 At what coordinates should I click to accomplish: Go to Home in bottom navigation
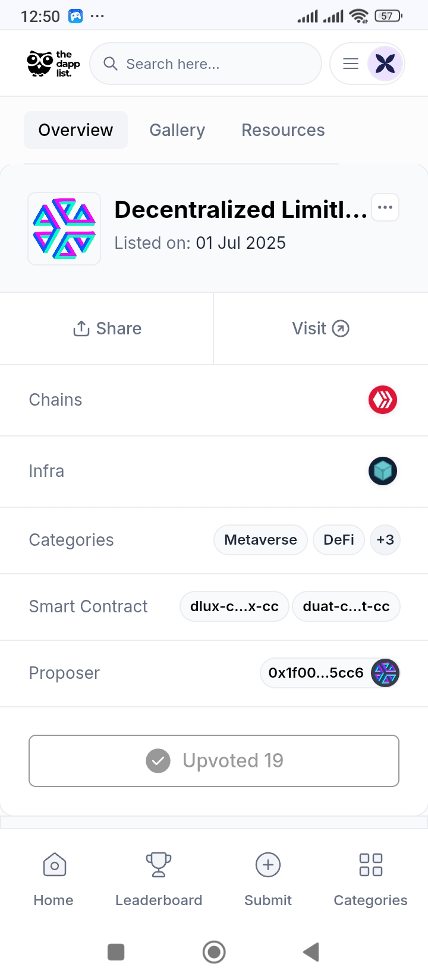[x=53, y=880]
